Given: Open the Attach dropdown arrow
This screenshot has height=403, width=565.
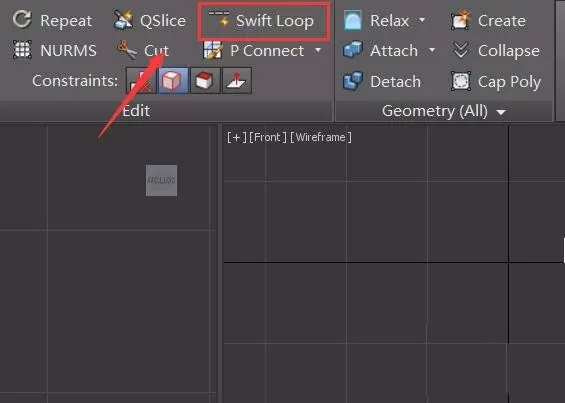Looking at the screenshot, I should [432, 50].
